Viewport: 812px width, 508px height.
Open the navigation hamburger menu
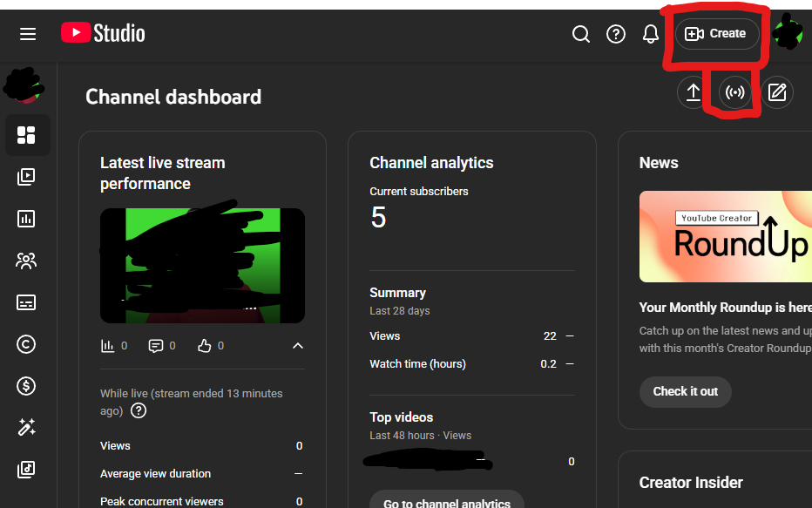coord(28,34)
